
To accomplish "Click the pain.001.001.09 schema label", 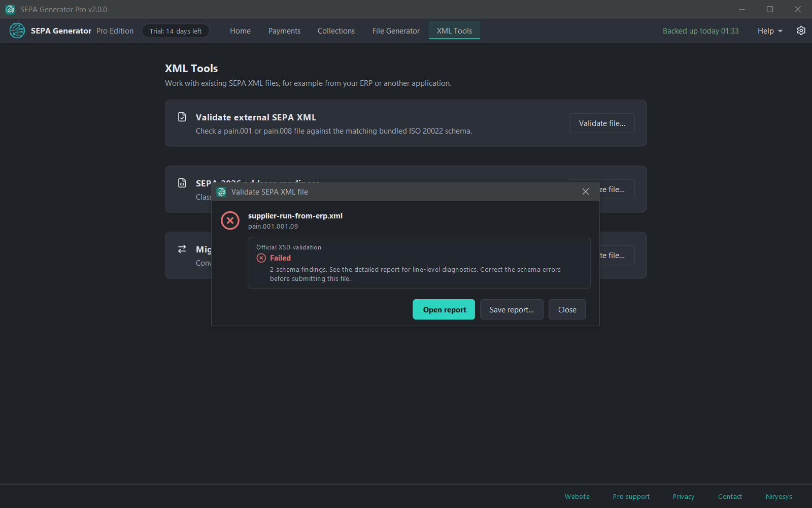I will [x=273, y=227].
